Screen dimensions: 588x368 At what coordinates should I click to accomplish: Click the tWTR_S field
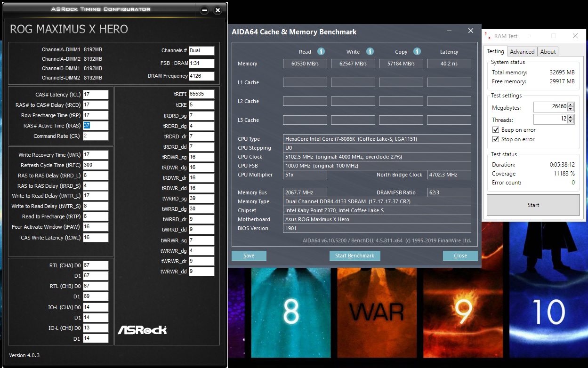point(96,206)
